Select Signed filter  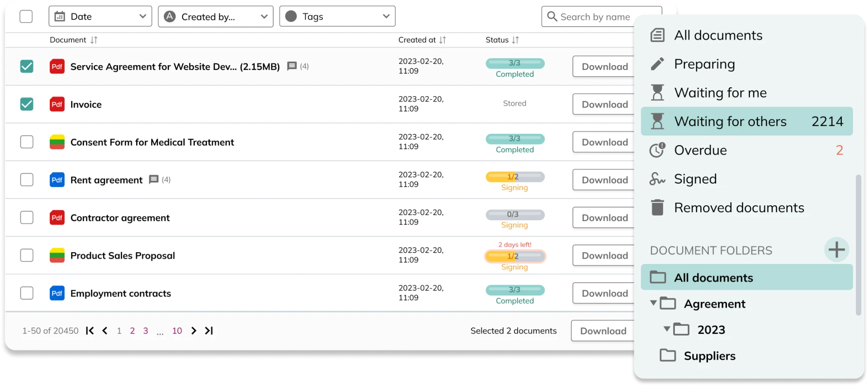[747, 179]
